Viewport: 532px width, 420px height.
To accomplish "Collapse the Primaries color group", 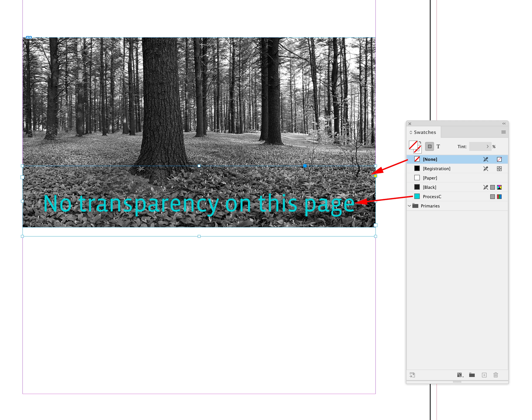I will click(x=409, y=206).
